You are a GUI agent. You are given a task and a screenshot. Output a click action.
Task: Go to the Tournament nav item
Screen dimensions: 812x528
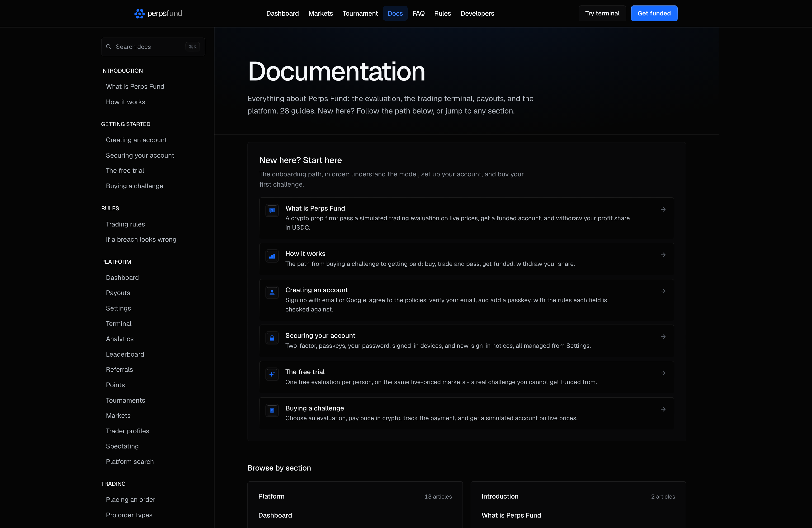pyautogui.click(x=360, y=13)
